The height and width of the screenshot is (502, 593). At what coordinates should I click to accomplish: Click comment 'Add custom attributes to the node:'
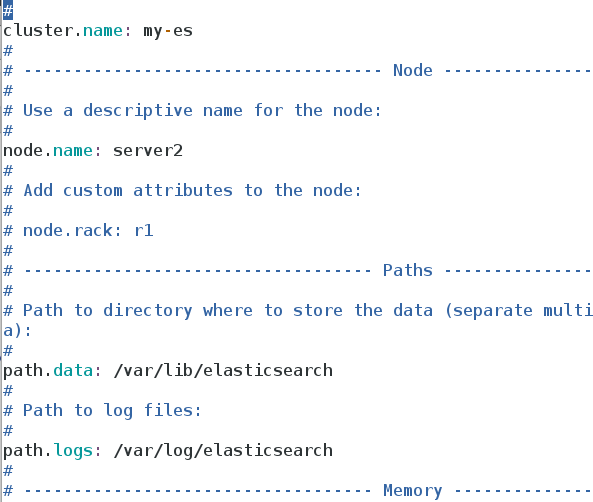(192, 190)
